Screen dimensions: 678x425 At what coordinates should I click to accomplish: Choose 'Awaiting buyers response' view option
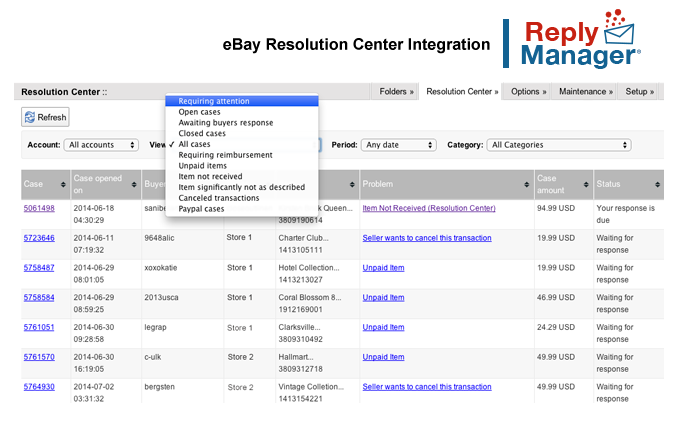pyautogui.click(x=225, y=123)
